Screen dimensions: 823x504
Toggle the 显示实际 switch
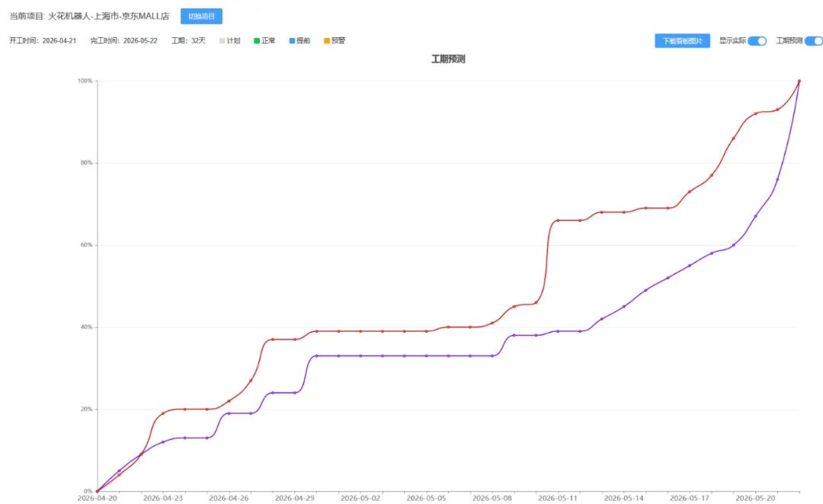pyautogui.click(x=757, y=41)
